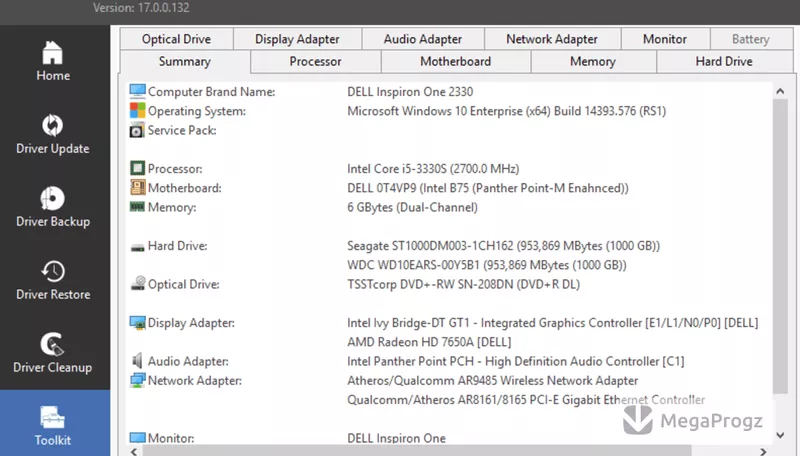Image resolution: width=800 pixels, height=456 pixels.
Task: Click the 'Processor:' summary label
Action: (x=175, y=169)
